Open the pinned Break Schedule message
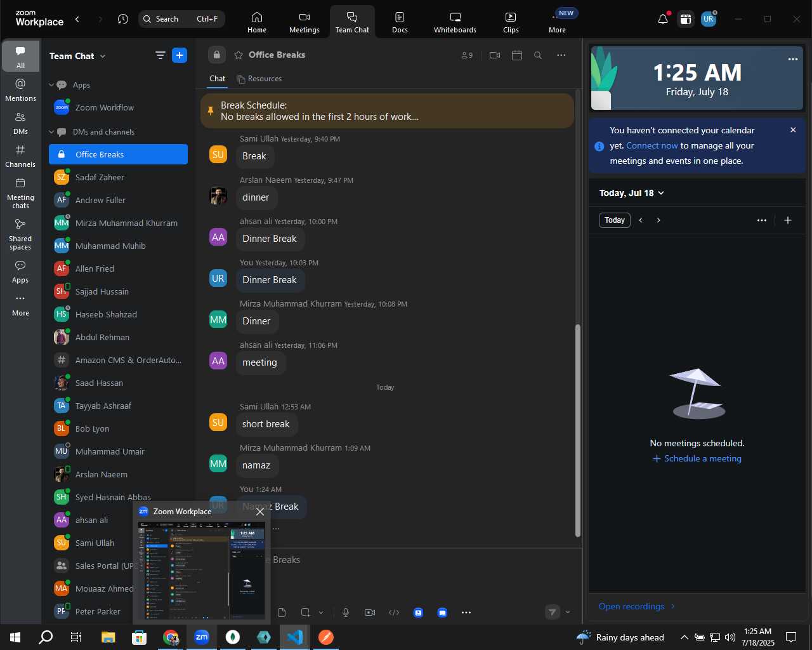 (x=387, y=111)
